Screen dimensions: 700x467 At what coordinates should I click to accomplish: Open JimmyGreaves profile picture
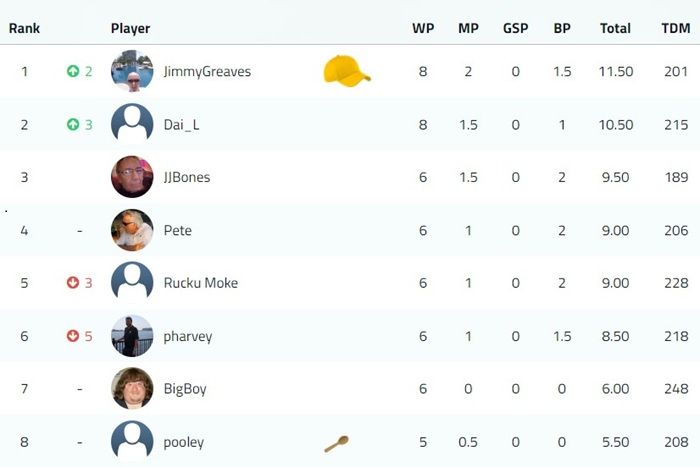132,71
